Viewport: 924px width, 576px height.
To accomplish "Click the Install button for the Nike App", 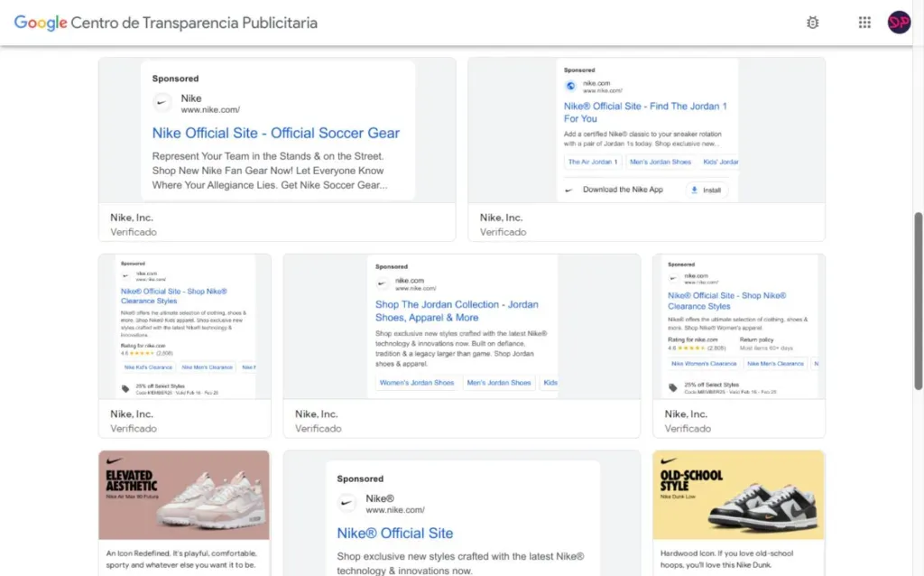I will [x=705, y=190].
